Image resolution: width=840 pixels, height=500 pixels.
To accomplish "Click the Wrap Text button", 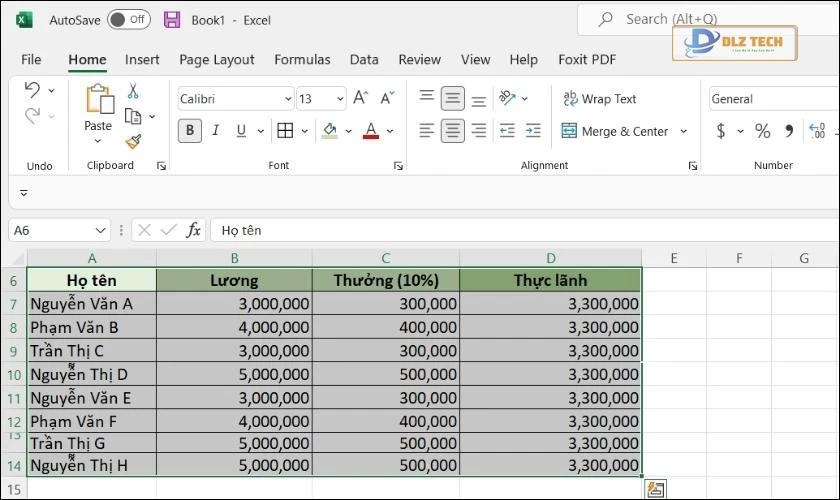I will pos(600,99).
